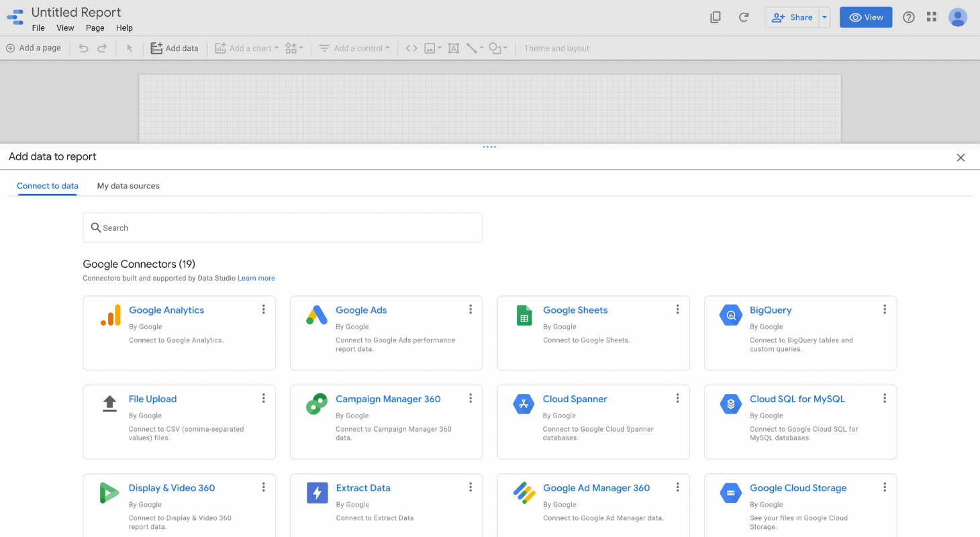Open File Upload card's three-dot menu
Screen dimensions: 980x537
(x=264, y=398)
